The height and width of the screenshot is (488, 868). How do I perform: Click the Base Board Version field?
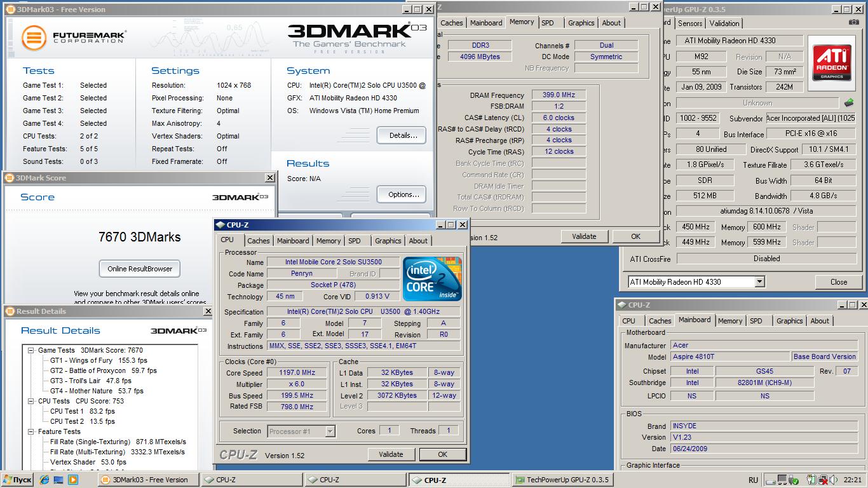pos(825,356)
